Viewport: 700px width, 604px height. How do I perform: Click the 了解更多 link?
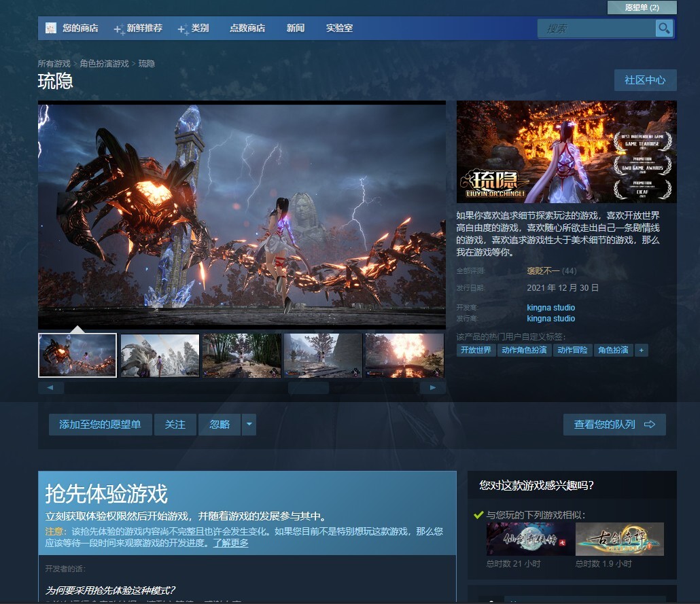point(230,543)
